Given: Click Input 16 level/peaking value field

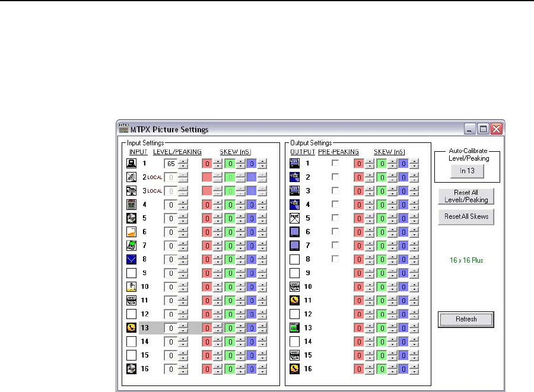Looking at the screenshot, I should coord(171,369).
